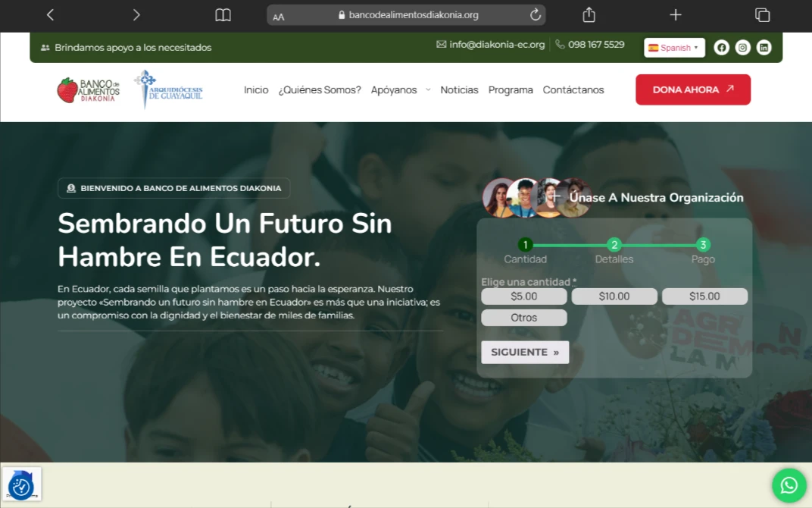Visit the Facebook page icon
The image size is (812, 508).
pos(721,47)
